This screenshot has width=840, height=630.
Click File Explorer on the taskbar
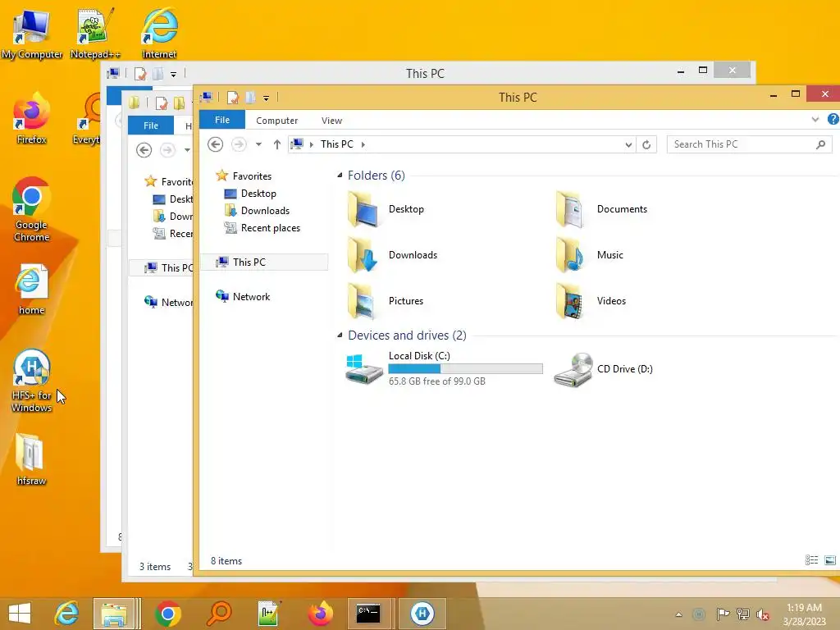(x=114, y=614)
